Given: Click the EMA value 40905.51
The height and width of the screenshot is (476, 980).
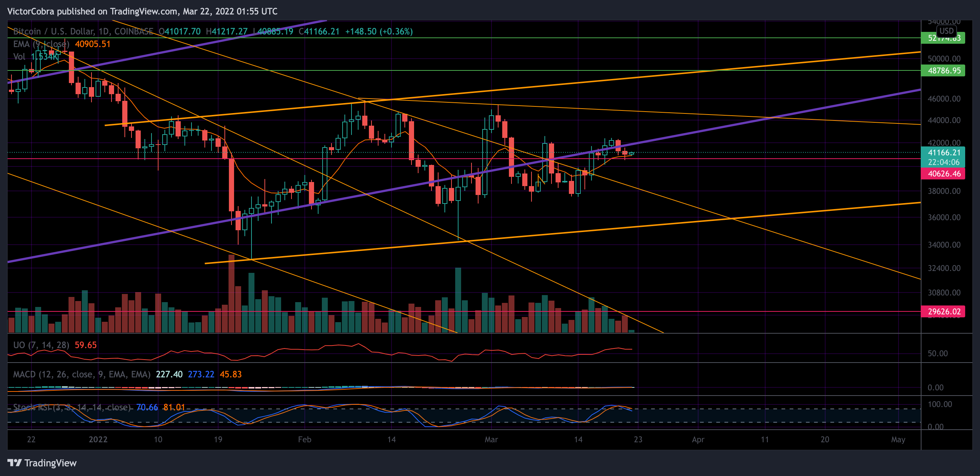Looking at the screenshot, I should coord(93,44).
